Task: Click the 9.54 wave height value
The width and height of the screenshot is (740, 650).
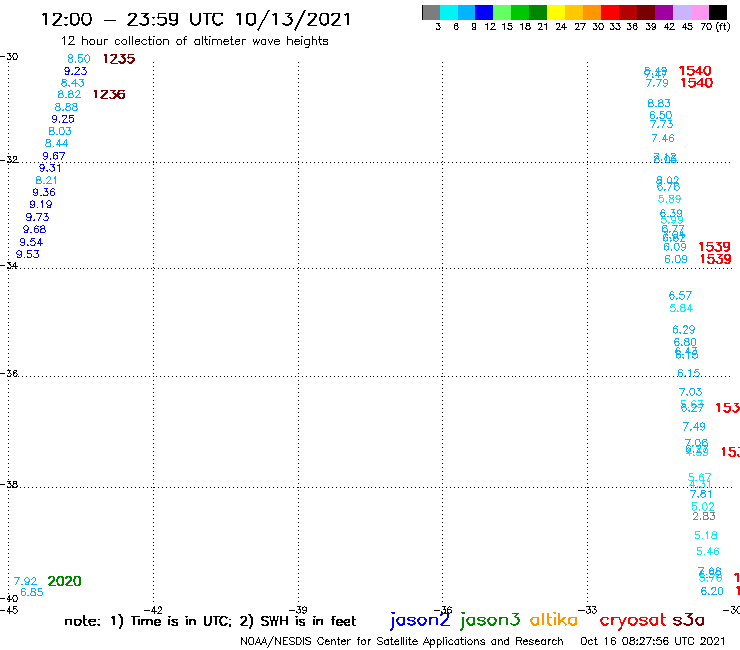Action: pyautogui.click(x=31, y=242)
